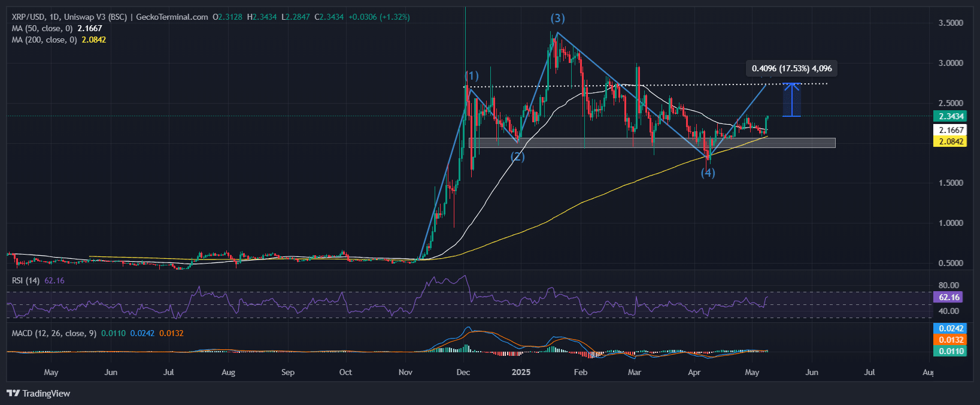Select the wave label (4) on chart
The image size is (980, 405).
[x=708, y=173]
